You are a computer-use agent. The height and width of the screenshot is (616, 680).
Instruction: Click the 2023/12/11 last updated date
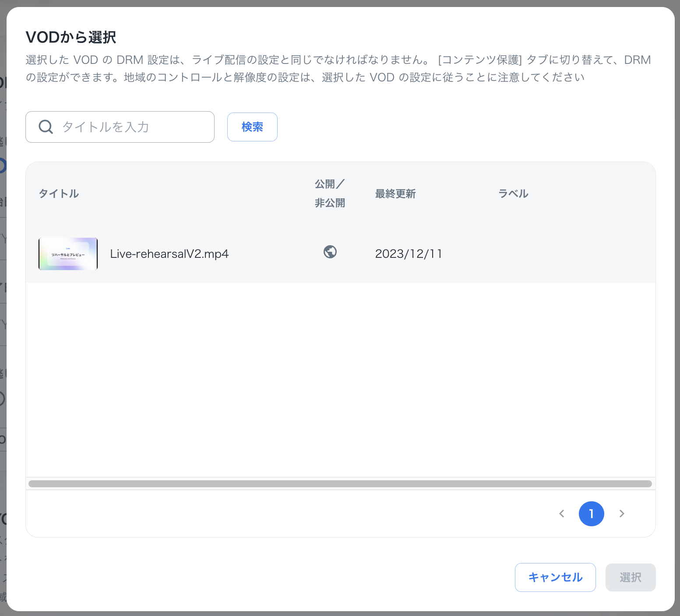(x=409, y=254)
